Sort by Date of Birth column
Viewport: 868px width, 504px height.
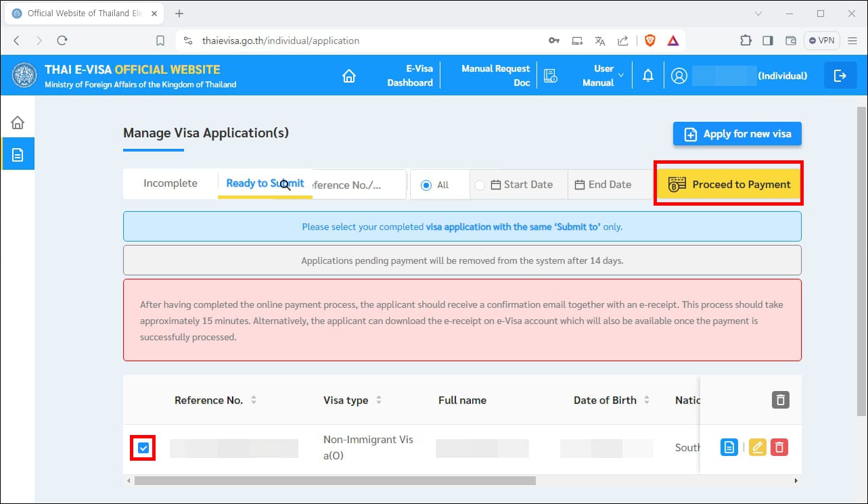[647, 400]
